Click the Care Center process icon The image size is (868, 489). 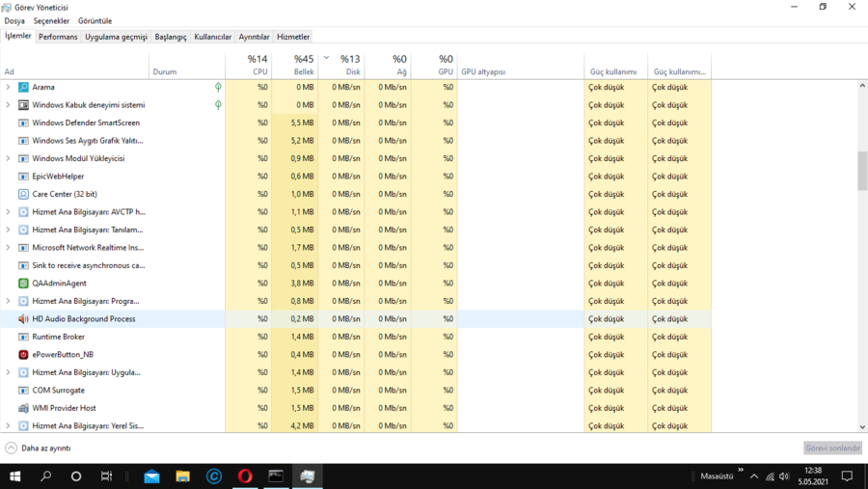click(23, 194)
